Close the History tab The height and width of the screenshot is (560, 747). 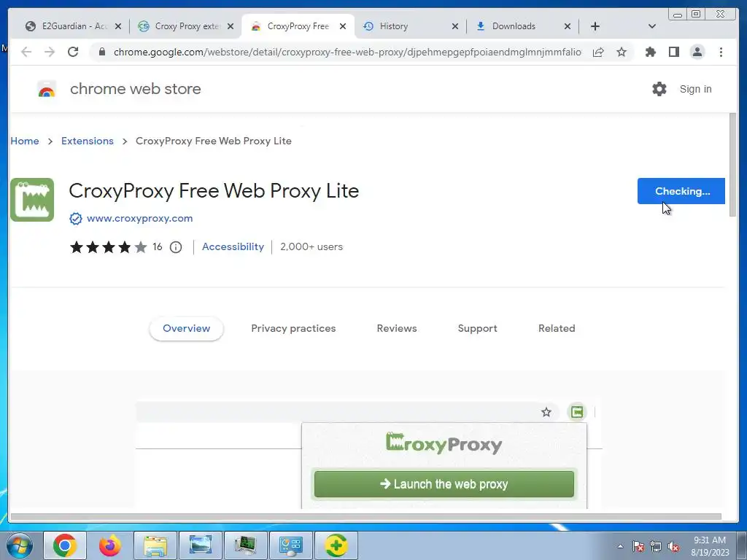tap(455, 26)
